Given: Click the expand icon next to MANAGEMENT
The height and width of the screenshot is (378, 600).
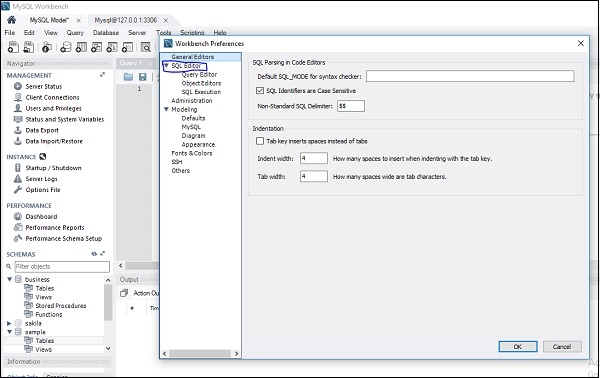Looking at the screenshot, I should click(102, 75).
